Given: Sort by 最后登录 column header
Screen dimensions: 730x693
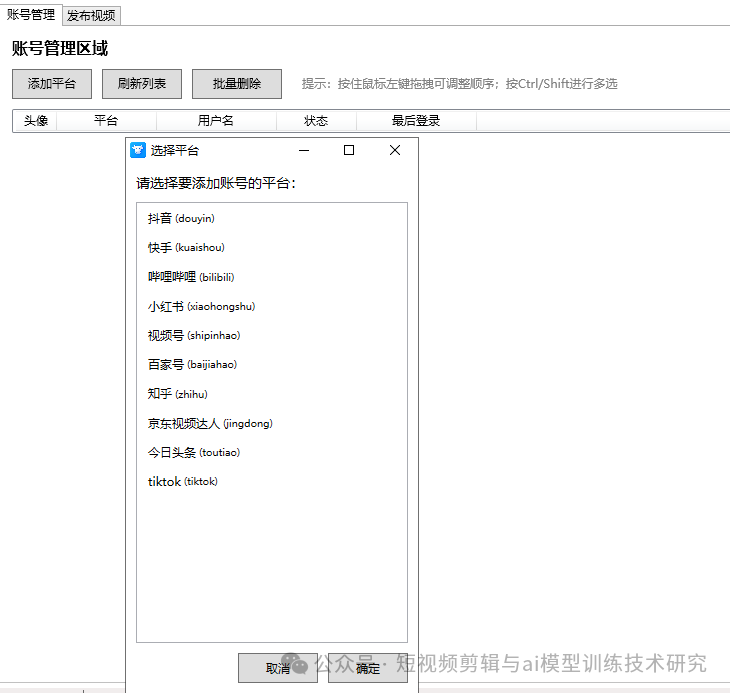Looking at the screenshot, I should [416, 121].
